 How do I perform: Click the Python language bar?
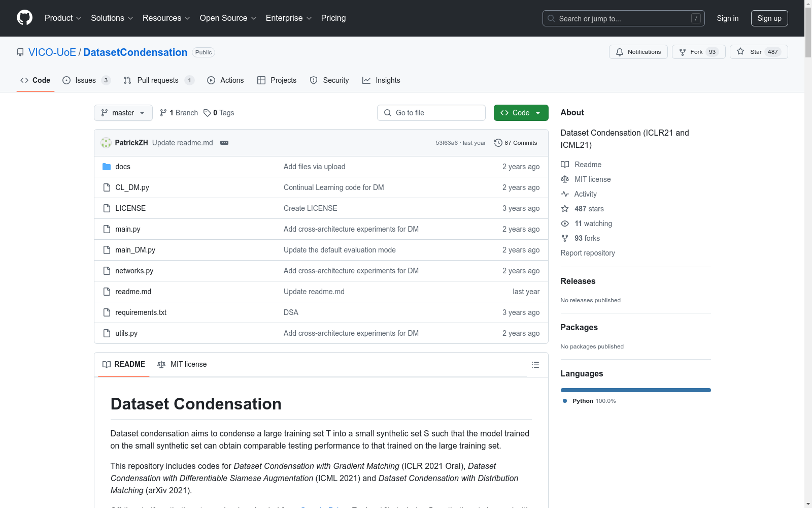pyautogui.click(x=636, y=390)
